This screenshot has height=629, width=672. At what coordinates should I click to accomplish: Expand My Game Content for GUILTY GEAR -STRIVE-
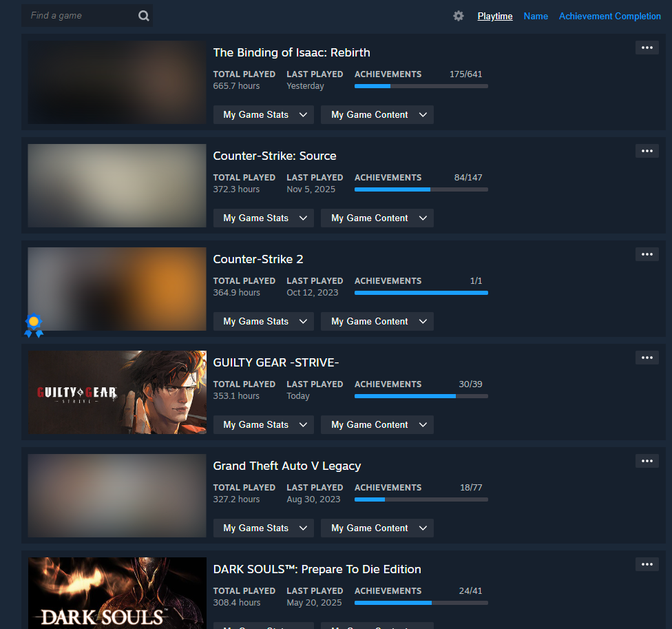pyautogui.click(x=377, y=425)
